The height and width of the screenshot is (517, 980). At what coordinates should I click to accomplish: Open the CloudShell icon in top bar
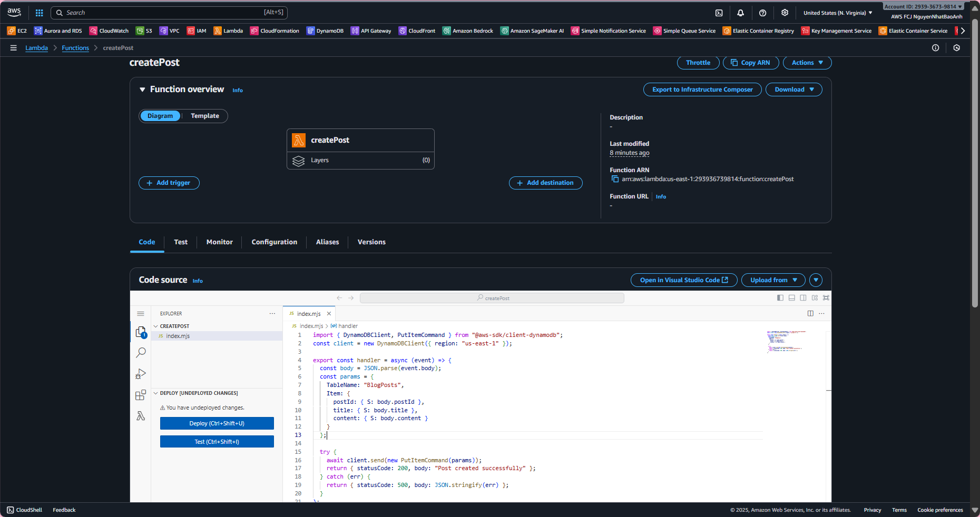pyautogui.click(x=719, y=13)
